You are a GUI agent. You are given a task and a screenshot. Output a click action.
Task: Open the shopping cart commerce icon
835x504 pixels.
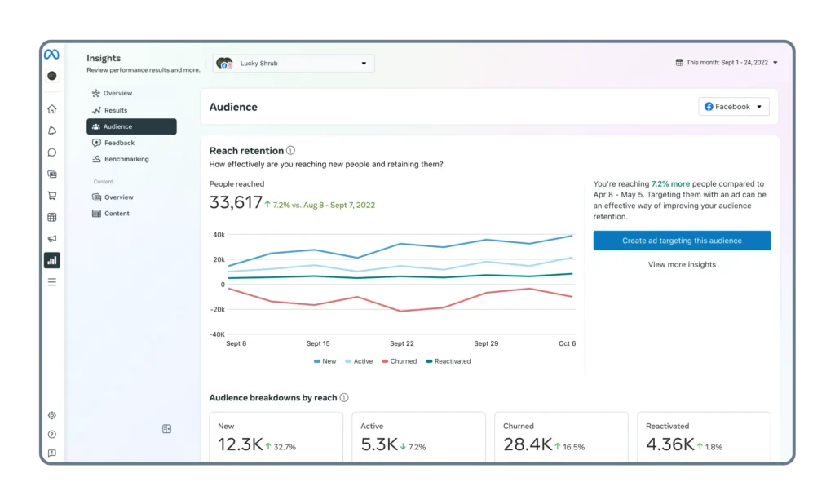(x=51, y=196)
